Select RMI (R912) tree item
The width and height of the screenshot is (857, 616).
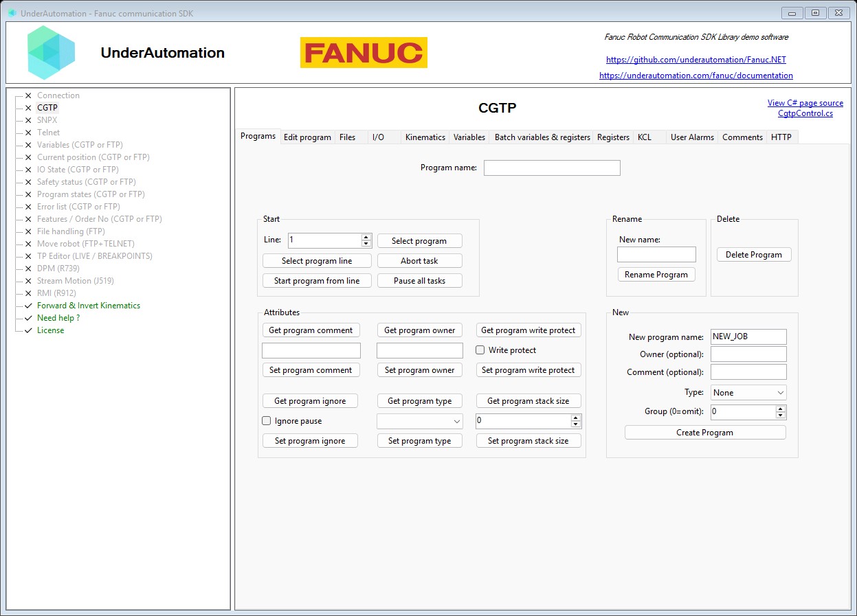point(56,293)
